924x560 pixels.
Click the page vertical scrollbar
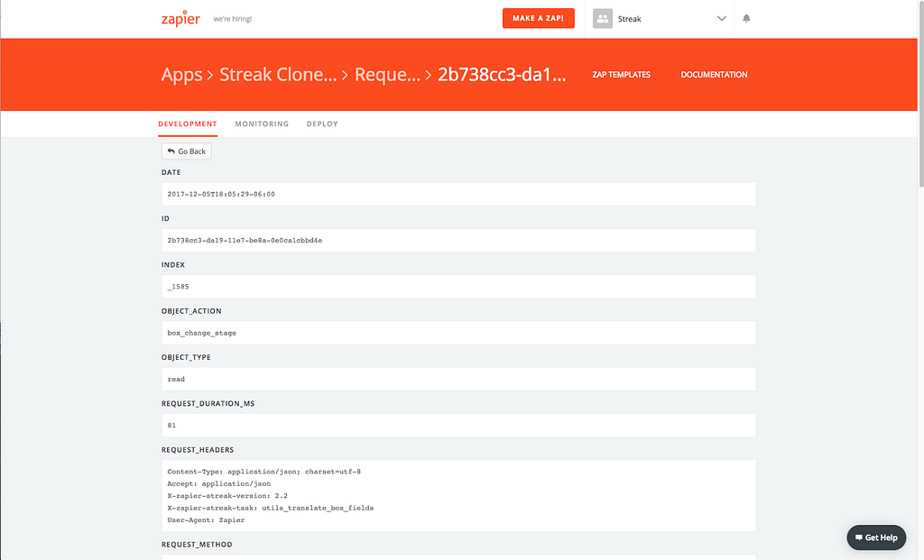pyautogui.click(x=921, y=94)
